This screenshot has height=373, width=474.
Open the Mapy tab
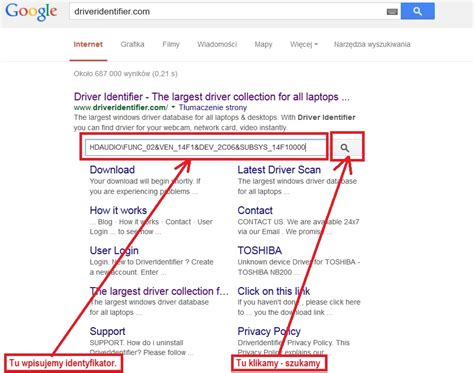[263, 44]
